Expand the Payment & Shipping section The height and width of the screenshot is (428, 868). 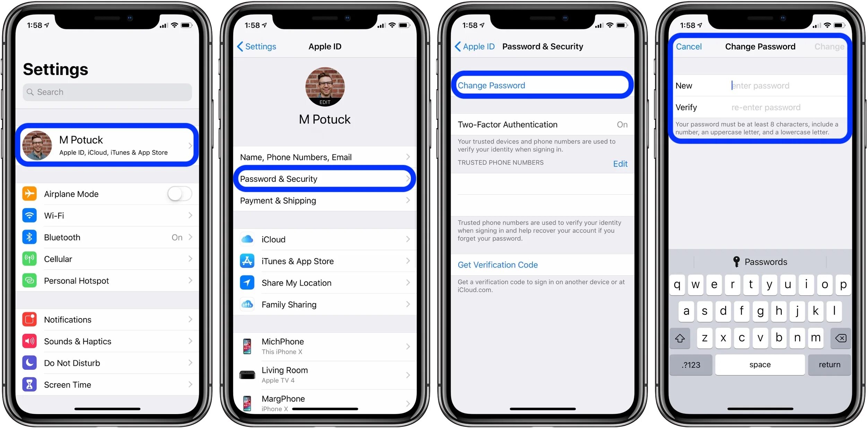tap(326, 200)
